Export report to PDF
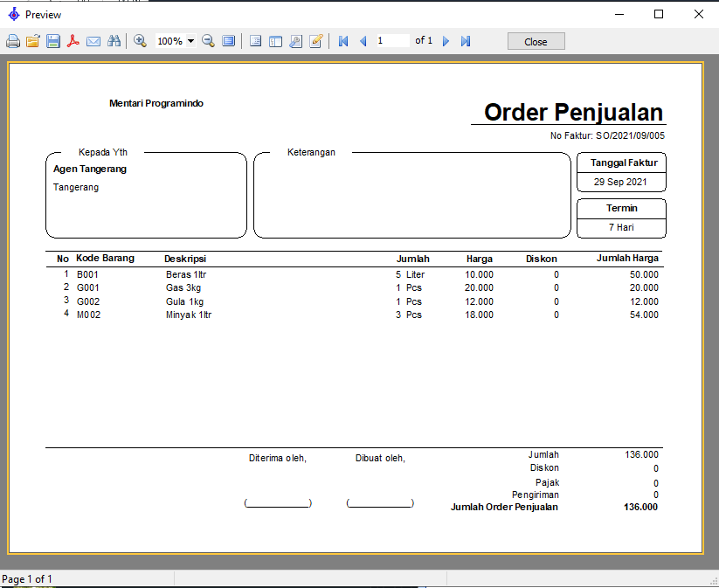Image resolution: width=719 pixels, height=588 pixels. coord(73,41)
